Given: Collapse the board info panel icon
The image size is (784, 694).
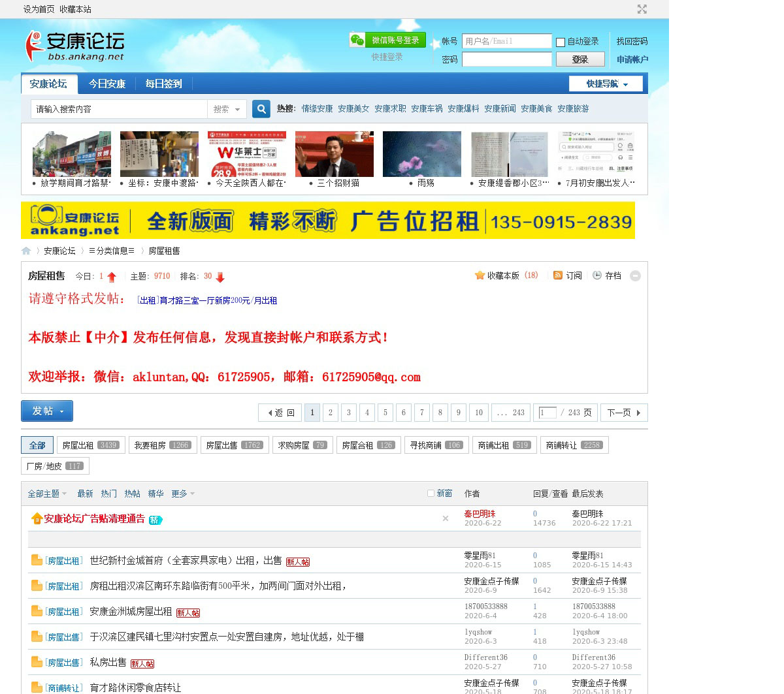Looking at the screenshot, I should (x=635, y=276).
